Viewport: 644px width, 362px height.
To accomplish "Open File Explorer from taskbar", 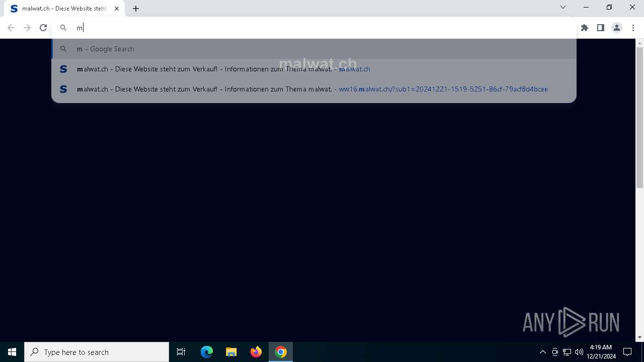I will 231,352.
